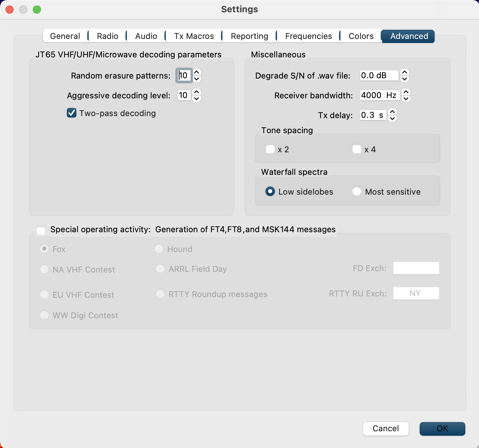Click the RTTY RU Exch field
Viewport: 479px width, 448px height.
416,293
